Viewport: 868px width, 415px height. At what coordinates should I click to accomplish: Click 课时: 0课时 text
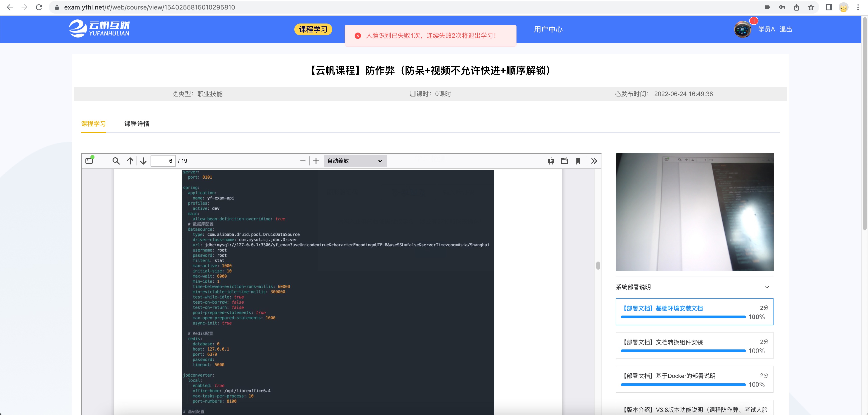pos(430,94)
